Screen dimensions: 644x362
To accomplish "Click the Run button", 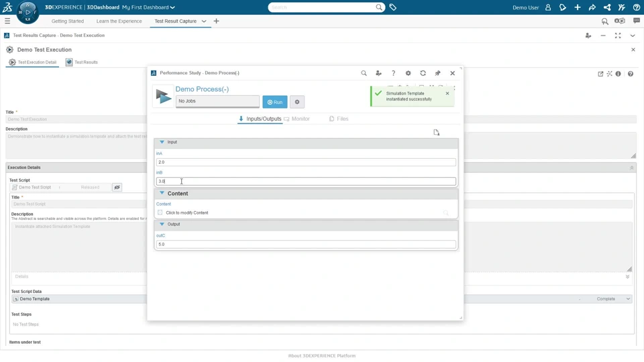I will click(275, 102).
